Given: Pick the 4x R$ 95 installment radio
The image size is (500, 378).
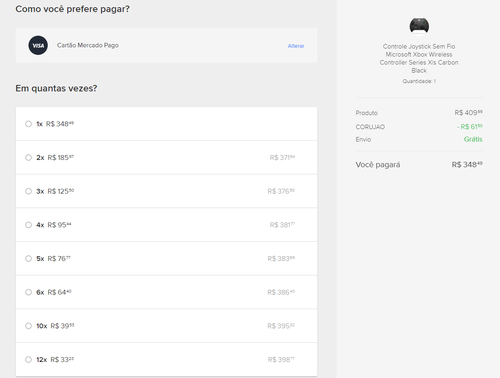Looking at the screenshot, I should [x=28, y=225].
